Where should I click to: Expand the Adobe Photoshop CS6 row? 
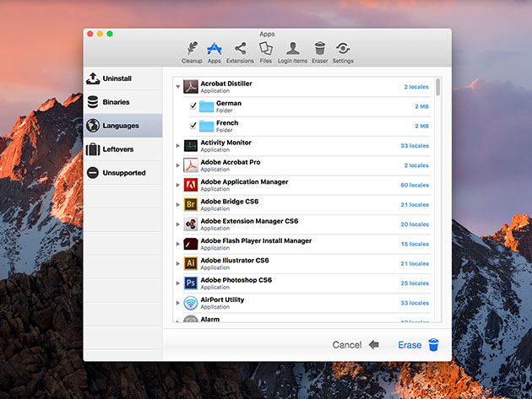pyautogui.click(x=178, y=283)
